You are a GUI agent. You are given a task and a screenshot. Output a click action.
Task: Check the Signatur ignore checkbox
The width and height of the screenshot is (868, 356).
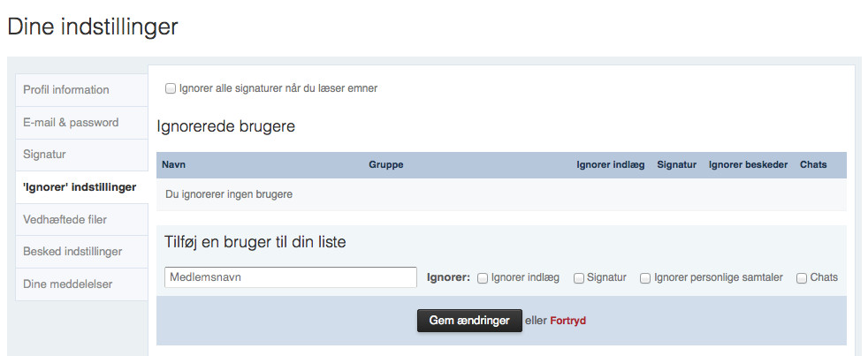click(x=579, y=278)
